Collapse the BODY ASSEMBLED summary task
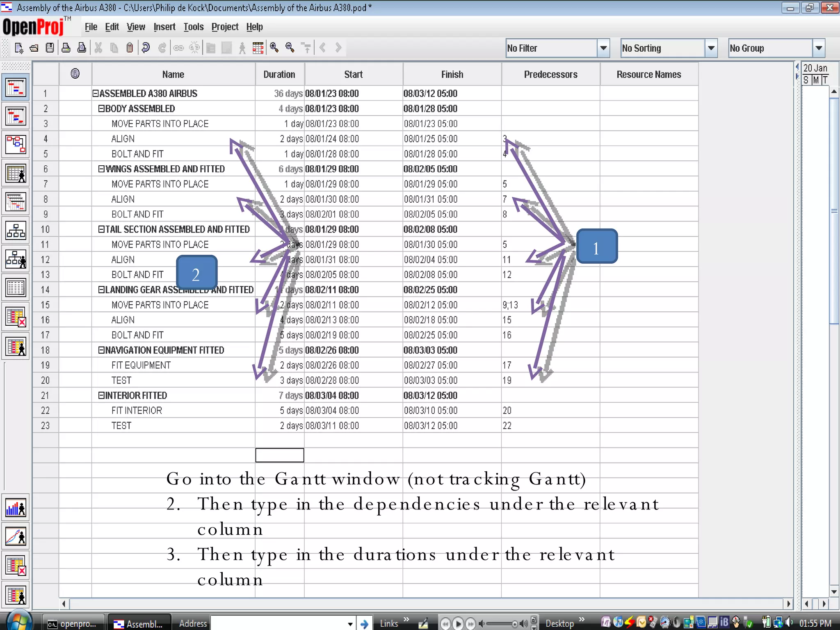Image resolution: width=840 pixels, height=630 pixels. (101, 109)
